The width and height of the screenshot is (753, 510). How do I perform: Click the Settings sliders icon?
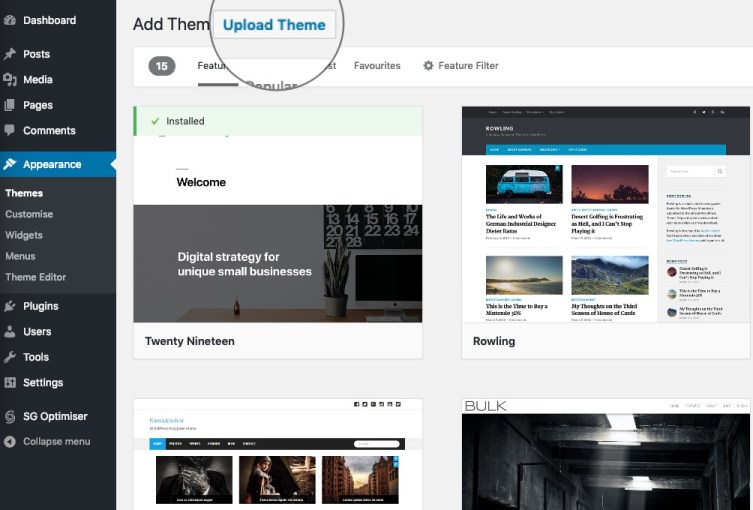pyautogui.click(x=9, y=383)
